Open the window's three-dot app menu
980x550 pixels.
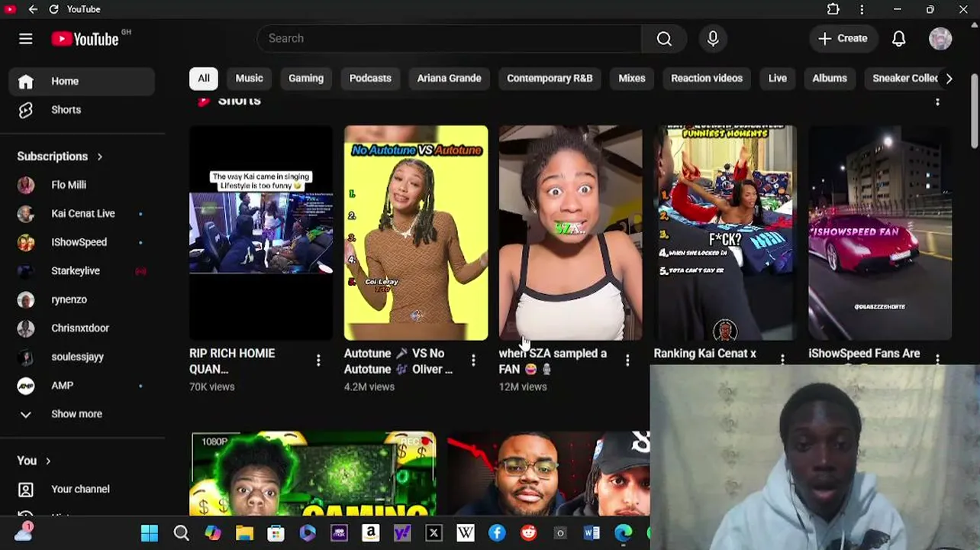click(x=862, y=9)
